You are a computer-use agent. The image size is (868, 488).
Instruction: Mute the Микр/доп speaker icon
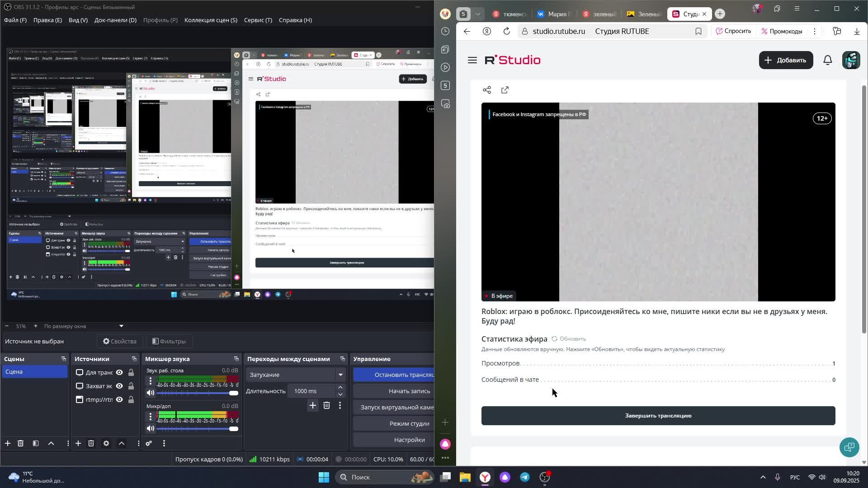150,429
